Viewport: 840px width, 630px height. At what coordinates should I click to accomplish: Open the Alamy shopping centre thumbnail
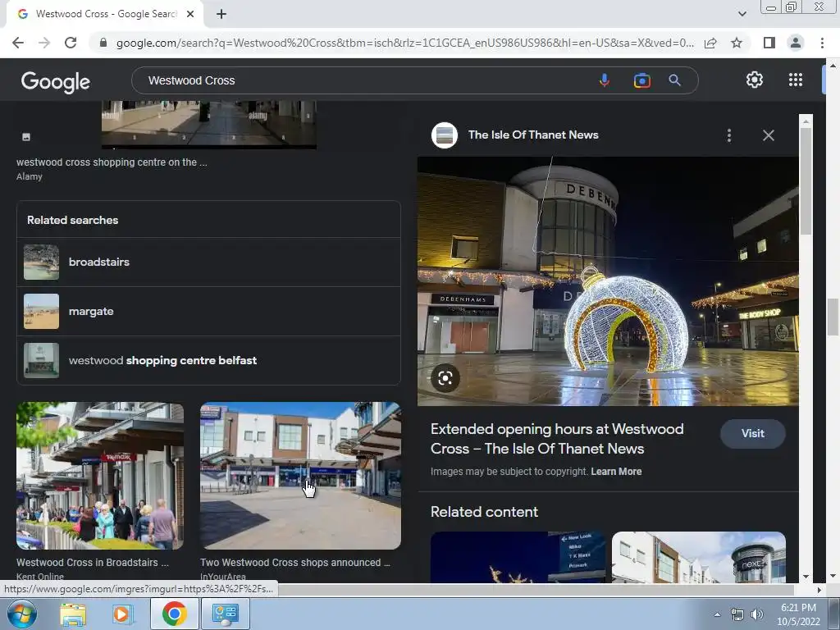pyautogui.click(x=209, y=125)
